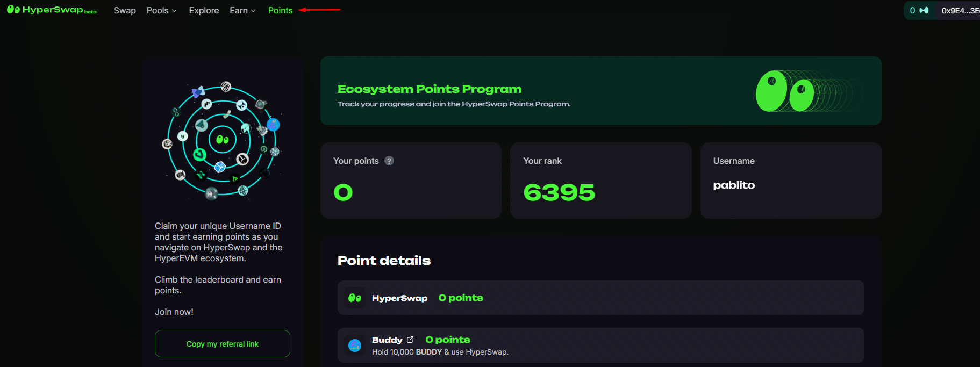Image resolution: width=980 pixels, height=367 pixels.
Task: Open the Explore section
Action: point(203,10)
